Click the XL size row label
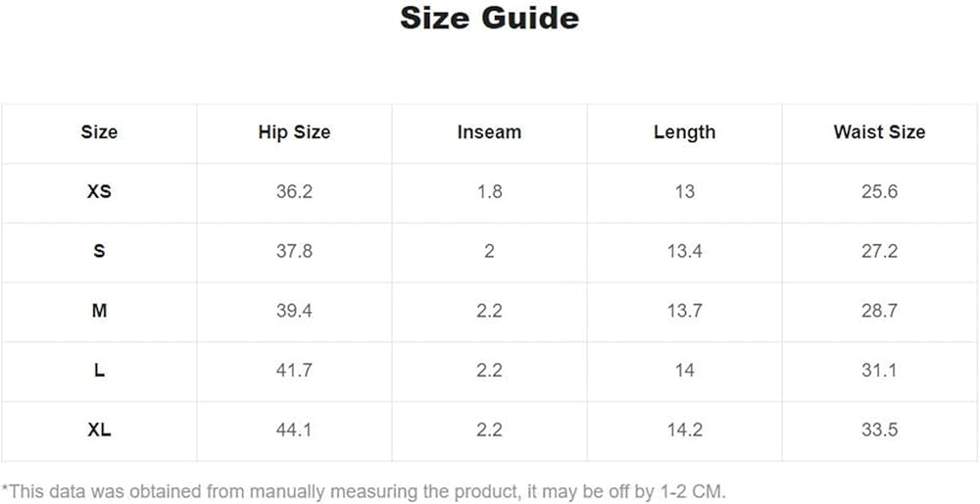This screenshot has height=504, width=980. [99, 430]
